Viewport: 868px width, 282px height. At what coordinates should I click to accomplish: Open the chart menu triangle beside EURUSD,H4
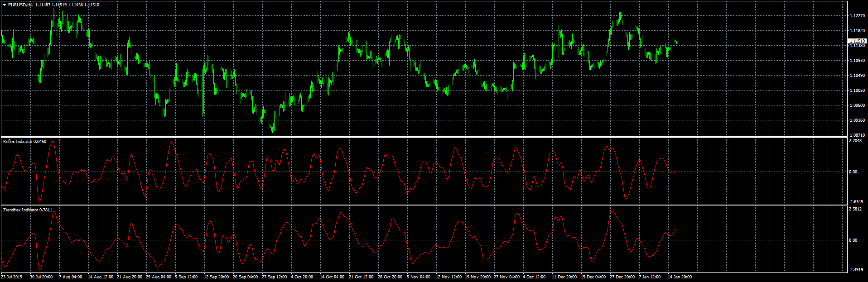pos(4,5)
